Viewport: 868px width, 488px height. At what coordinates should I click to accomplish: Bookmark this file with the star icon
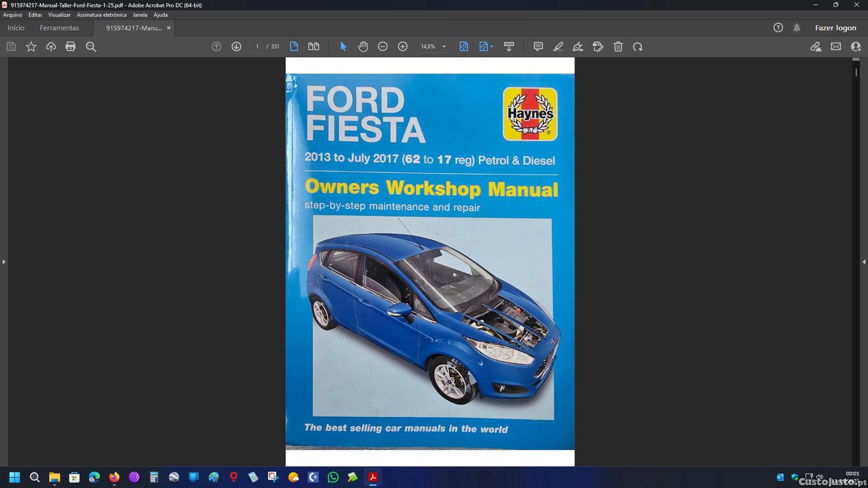pyautogui.click(x=31, y=47)
